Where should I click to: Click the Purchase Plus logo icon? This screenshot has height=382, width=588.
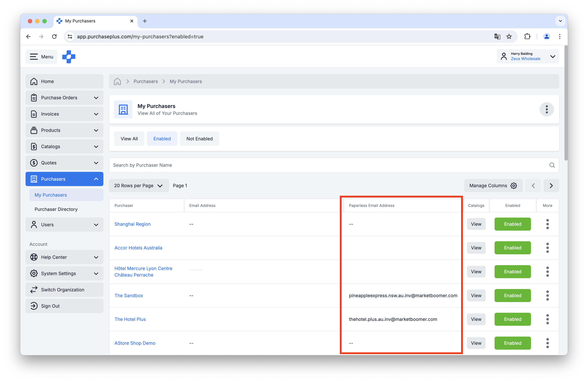coord(69,57)
